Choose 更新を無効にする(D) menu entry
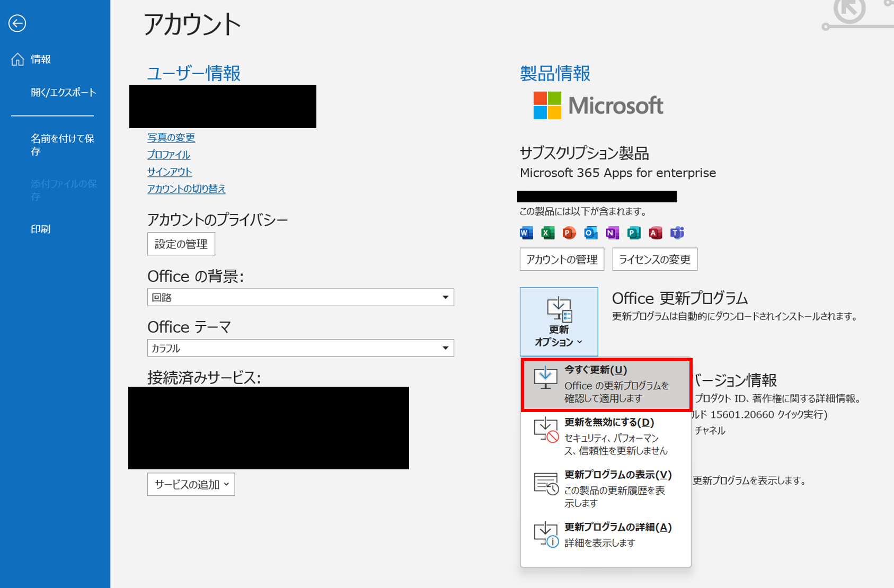This screenshot has height=588, width=894. (606, 436)
